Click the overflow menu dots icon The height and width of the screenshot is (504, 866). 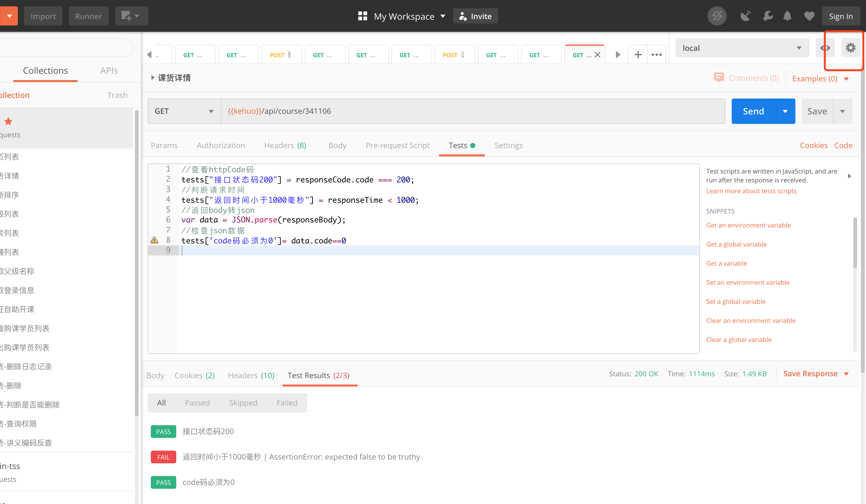tap(657, 55)
